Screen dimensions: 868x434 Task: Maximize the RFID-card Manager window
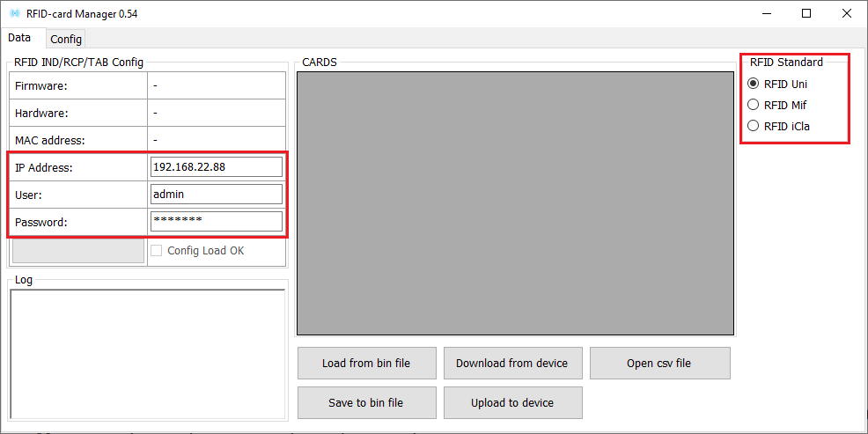[x=806, y=14]
